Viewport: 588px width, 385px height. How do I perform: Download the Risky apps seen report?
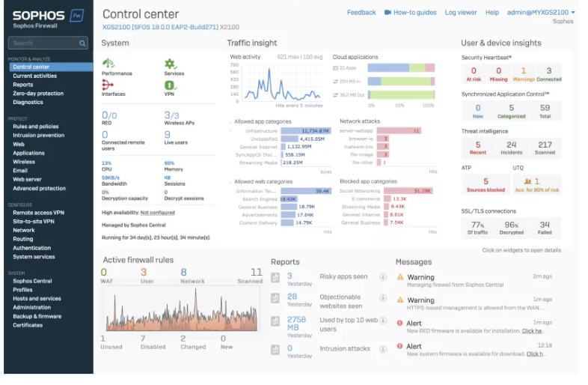point(382,277)
